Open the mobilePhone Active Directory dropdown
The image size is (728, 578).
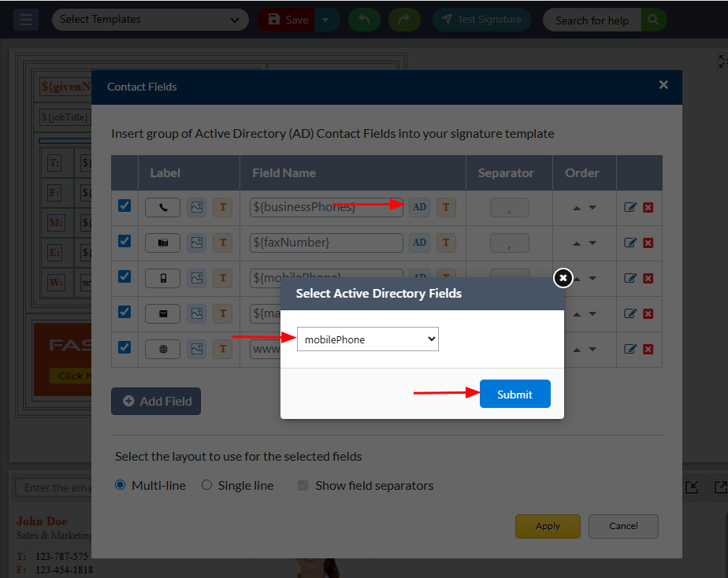367,339
